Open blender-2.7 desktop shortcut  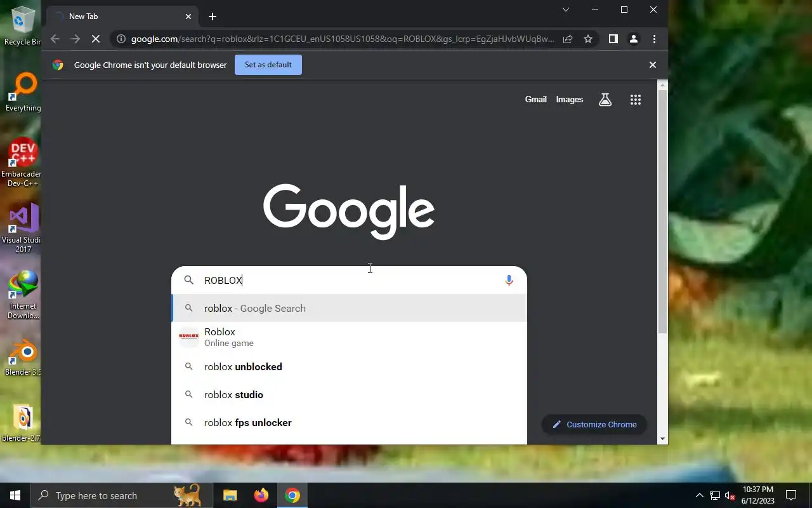(22, 423)
